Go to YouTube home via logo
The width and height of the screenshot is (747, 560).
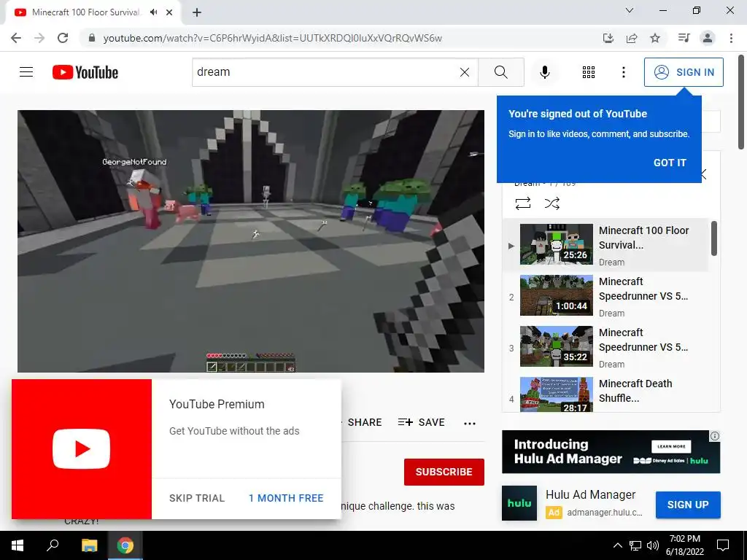(85, 72)
